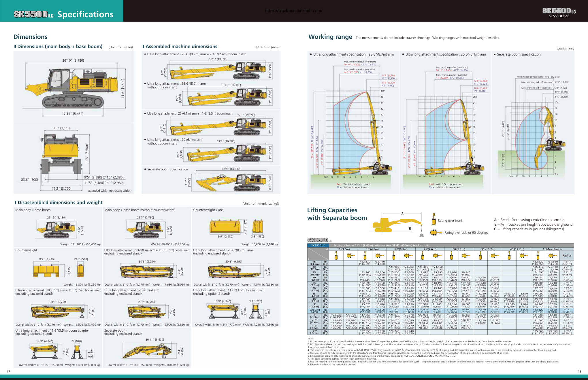The image size is (588, 380).
Task: Click the rating-over-front icon under At Max. Reach
Action: [x=538, y=255]
